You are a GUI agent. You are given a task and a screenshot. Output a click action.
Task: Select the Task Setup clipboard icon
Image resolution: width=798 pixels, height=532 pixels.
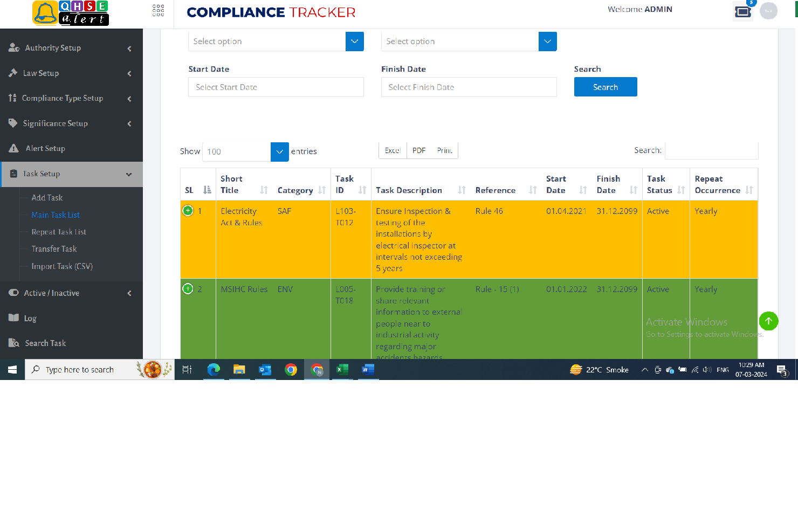[13, 174]
